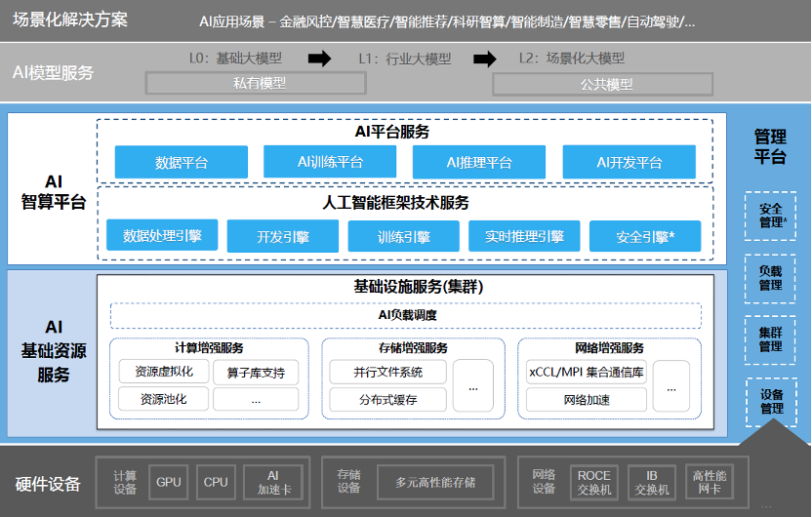
Task: Click the AI智算平台 label
Action: point(54,191)
